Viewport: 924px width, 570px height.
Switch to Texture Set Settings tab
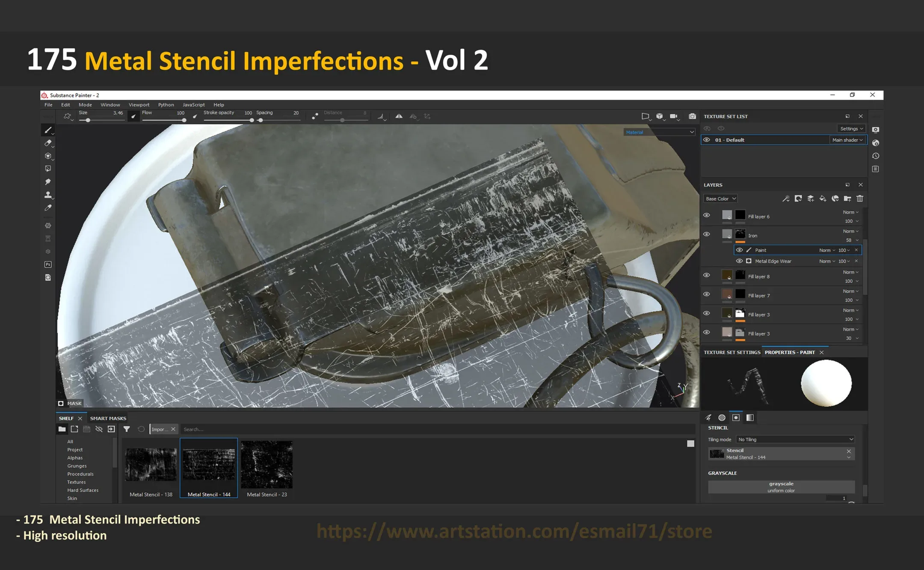click(732, 353)
